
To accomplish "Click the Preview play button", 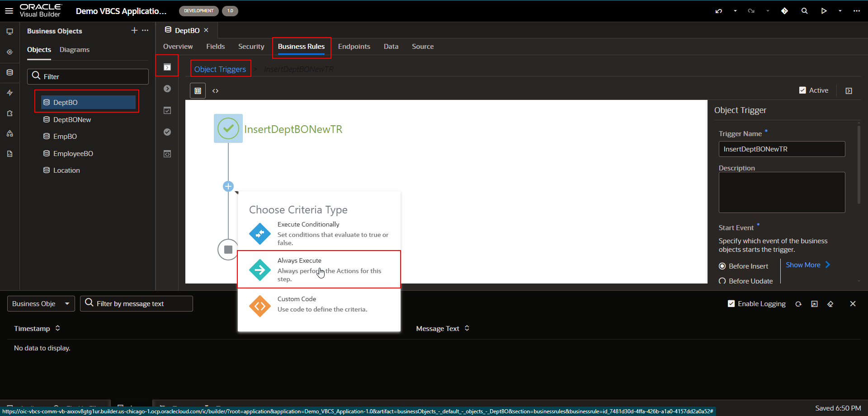I will pos(824,11).
